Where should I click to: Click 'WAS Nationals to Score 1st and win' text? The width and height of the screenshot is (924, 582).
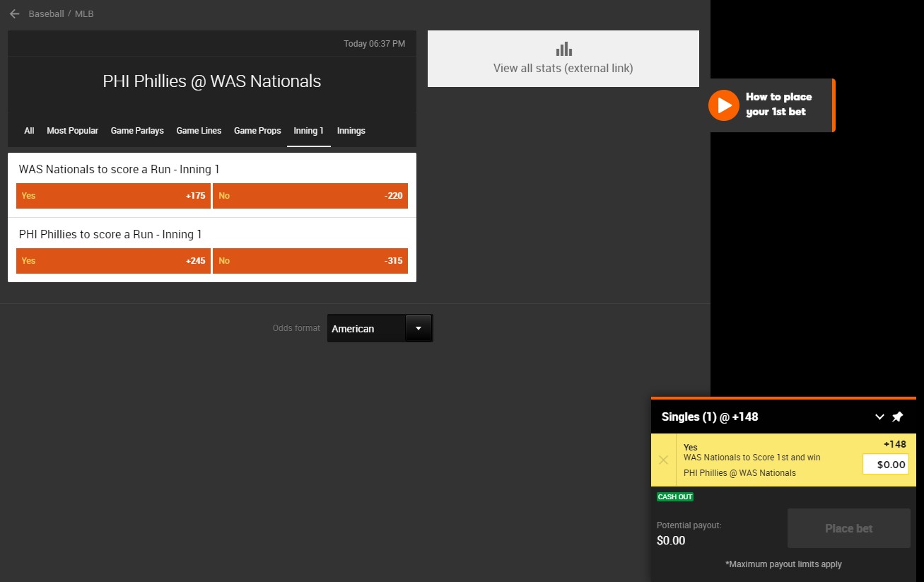coord(752,458)
